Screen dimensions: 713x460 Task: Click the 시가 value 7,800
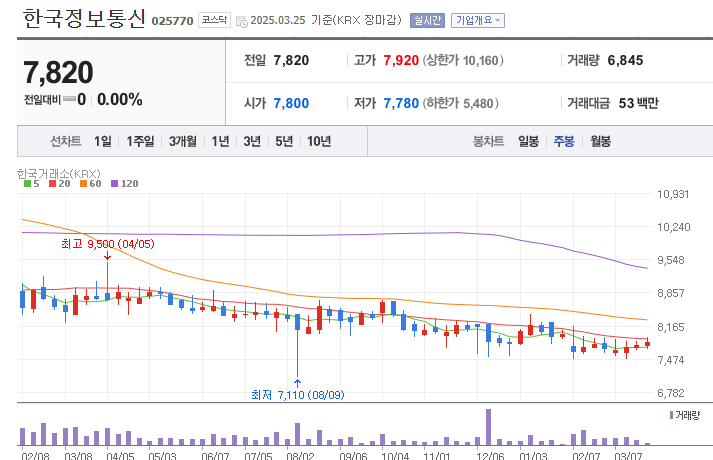point(291,103)
